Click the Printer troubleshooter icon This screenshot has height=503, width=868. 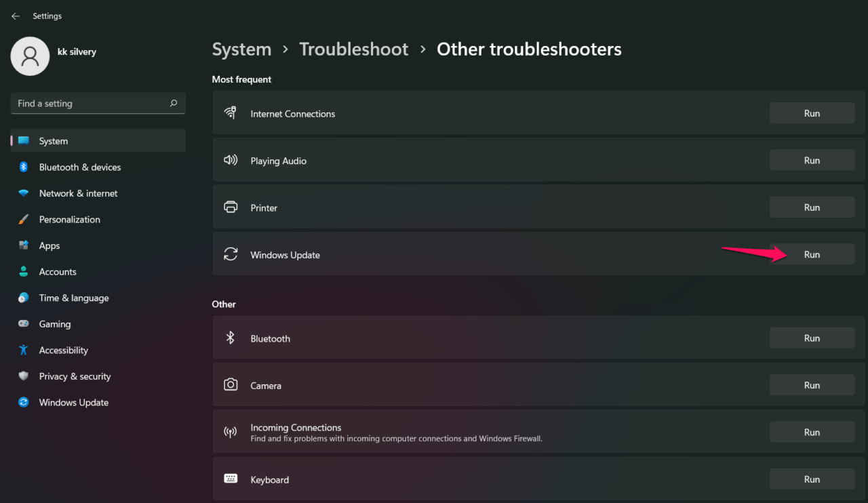click(x=231, y=207)
